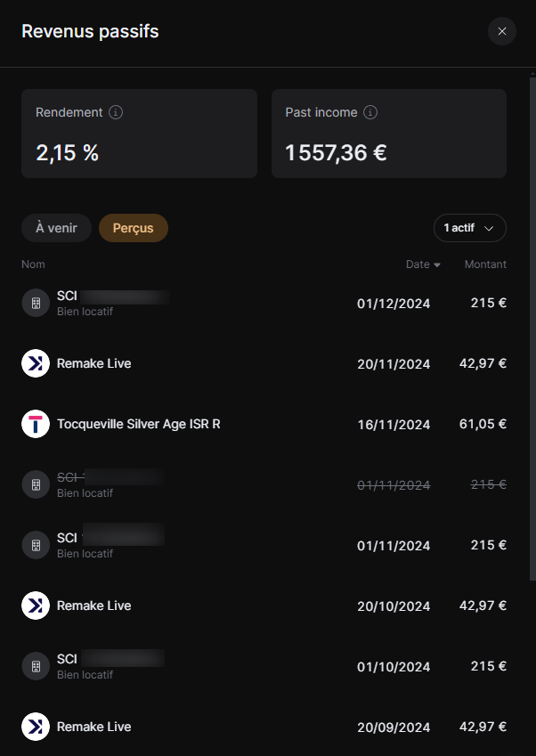Screen dimensions: 536x756
Task: Sort by the Date column arrow
Action: coord(437,265)
